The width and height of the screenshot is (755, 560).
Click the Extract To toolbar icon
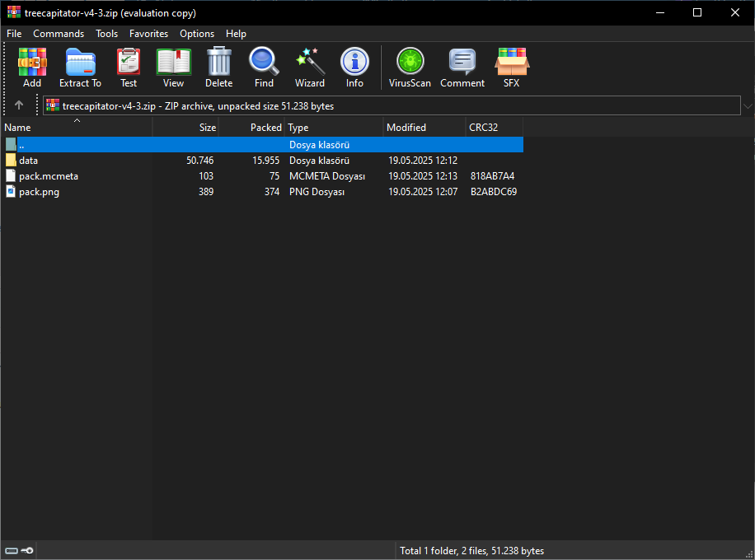80,67
